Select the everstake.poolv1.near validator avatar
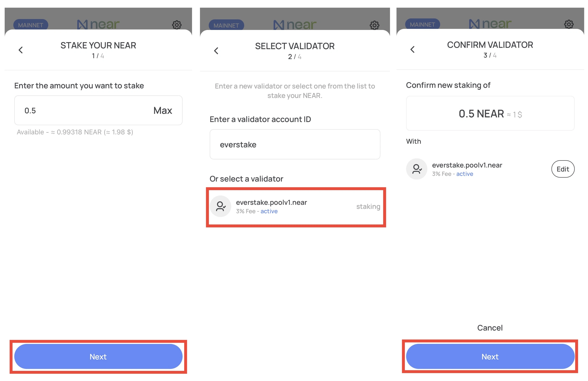This screenshot has width=588, height=381. (x=221, y=206)
